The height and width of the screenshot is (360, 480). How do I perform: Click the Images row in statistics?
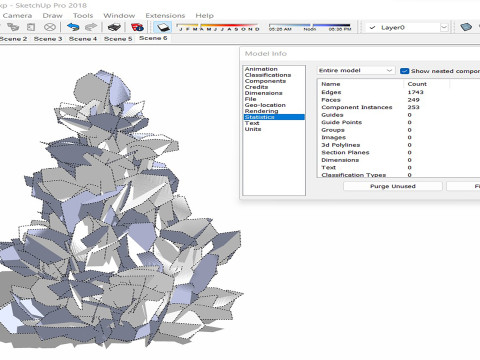[x=399, y=137]
